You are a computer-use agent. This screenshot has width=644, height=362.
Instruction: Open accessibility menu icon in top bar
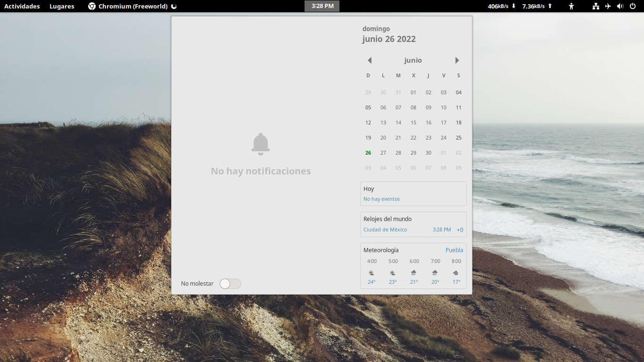pos(571,6)
